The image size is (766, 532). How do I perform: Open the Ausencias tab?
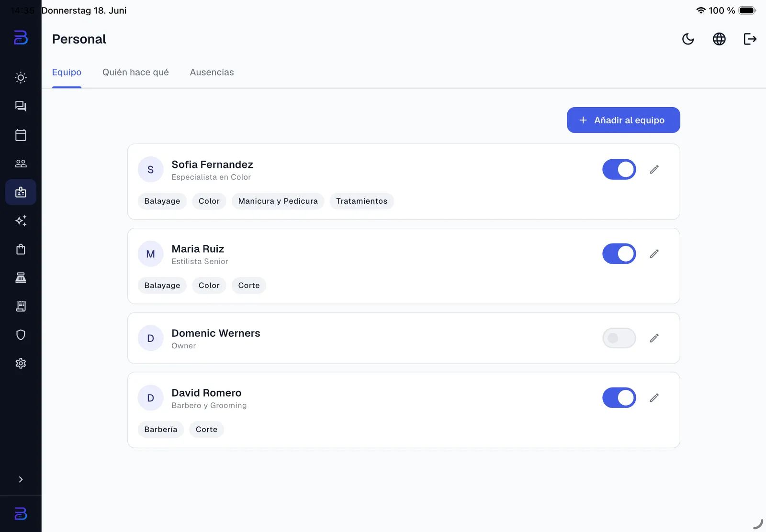click(212, 72)
